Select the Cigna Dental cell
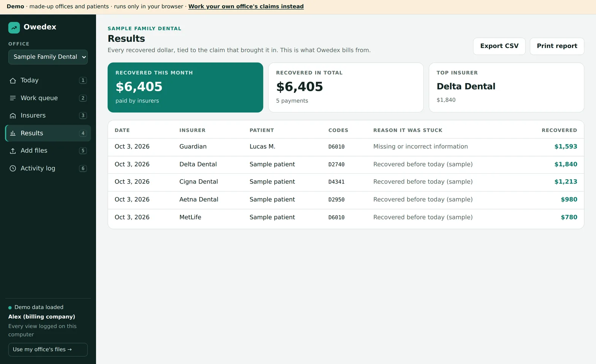Viewport: 596px width, 364px height. click(x=199, y=182)
